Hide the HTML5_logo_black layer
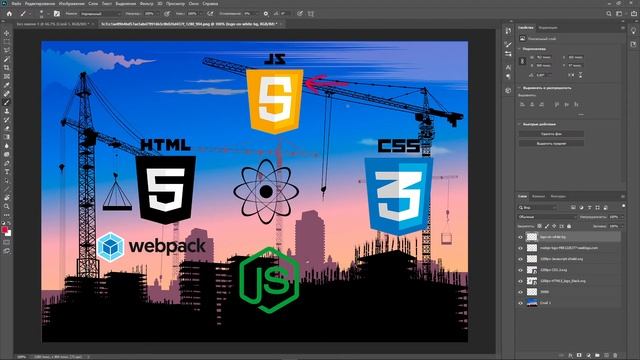The image size is (640, 360). [x=520, y=281]
